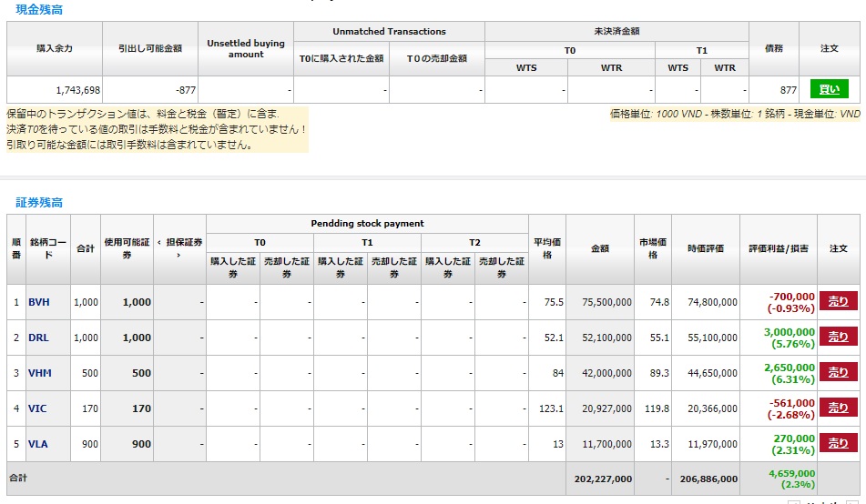Screen dimensions: 866x504
Task: Open the DRL stock code link
Action: (38, 338)
